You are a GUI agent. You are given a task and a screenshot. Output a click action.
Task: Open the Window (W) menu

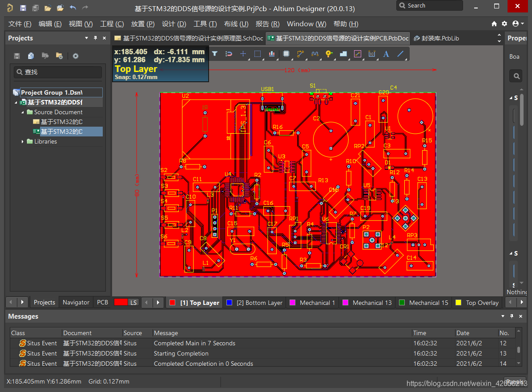pos(306,24)
